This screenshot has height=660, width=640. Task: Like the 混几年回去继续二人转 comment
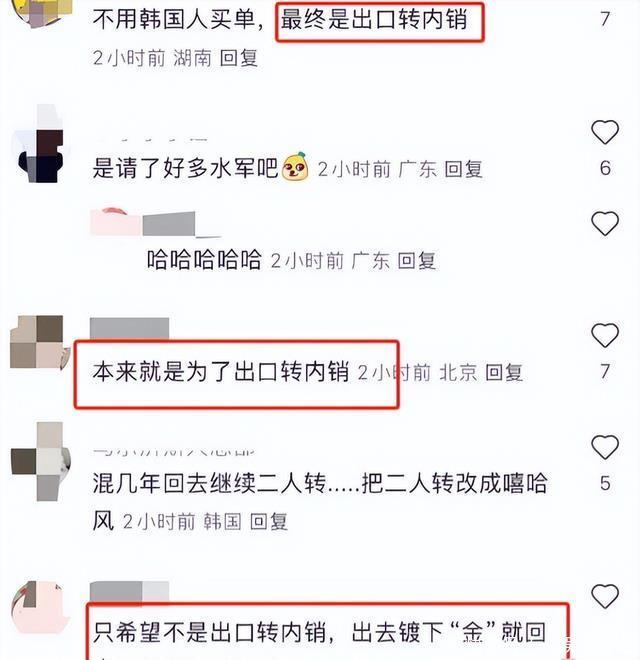(x=605, y=447)
